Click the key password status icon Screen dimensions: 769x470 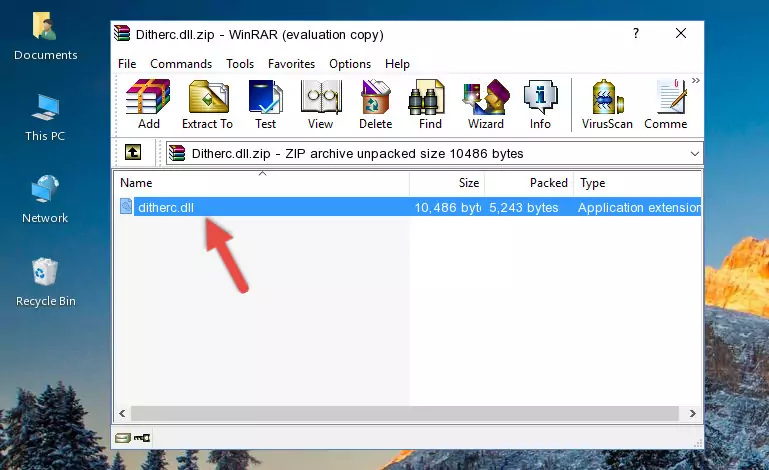coord(142,438)
